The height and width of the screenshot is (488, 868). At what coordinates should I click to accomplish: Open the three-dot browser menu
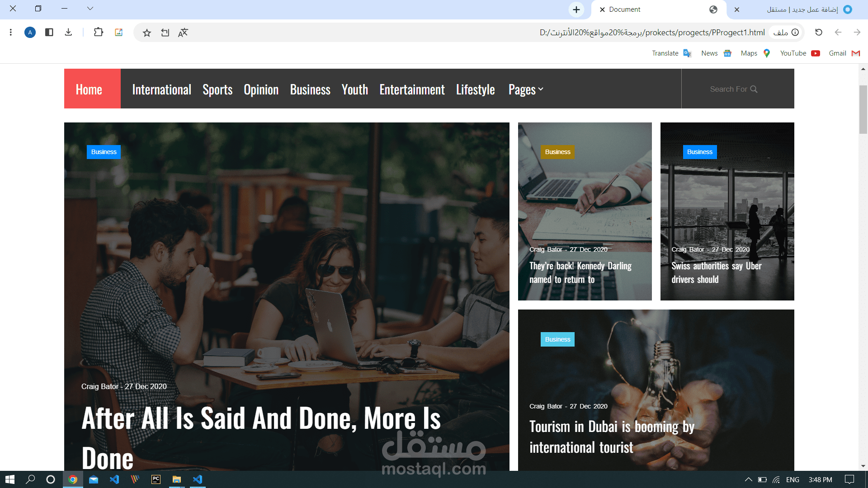(11, 32)
